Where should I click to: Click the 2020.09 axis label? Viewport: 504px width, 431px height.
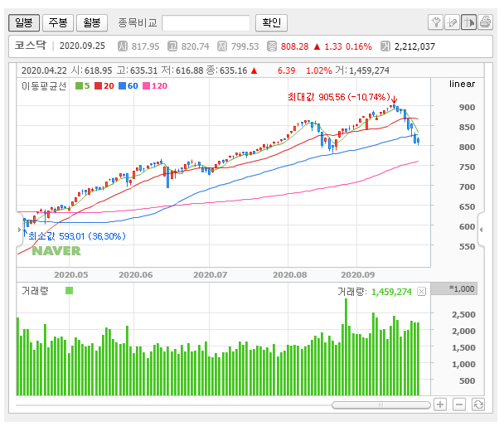[x=358, y=275]
